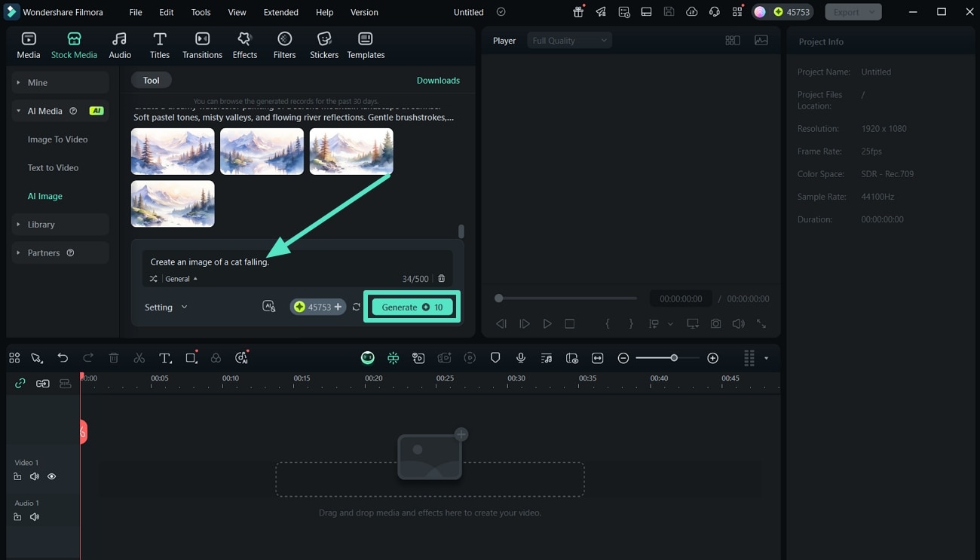This screenshot has width=980, height=560.
Task: Click the shuffle random prompt icon
Action: pyautogui.click(x=154, y=279)
